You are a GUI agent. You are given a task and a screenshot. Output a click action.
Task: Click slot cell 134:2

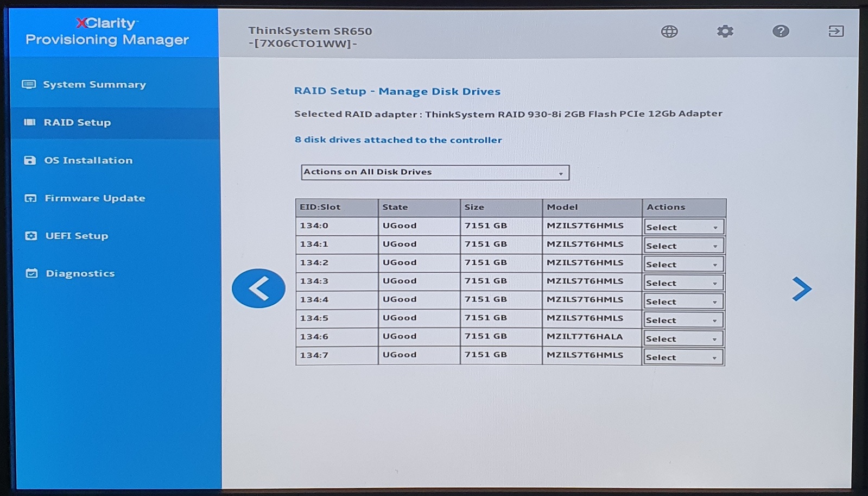click(x=337, y=262)
